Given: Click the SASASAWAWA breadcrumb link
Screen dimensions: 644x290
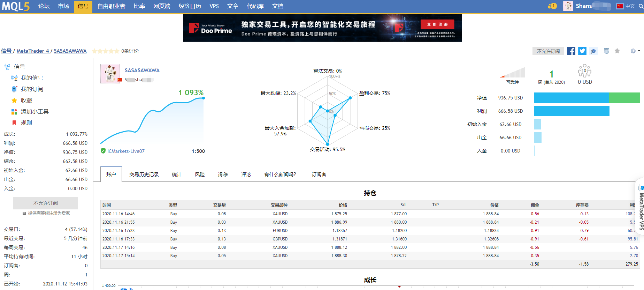Looking at the screenshot, I should (70, 51).
